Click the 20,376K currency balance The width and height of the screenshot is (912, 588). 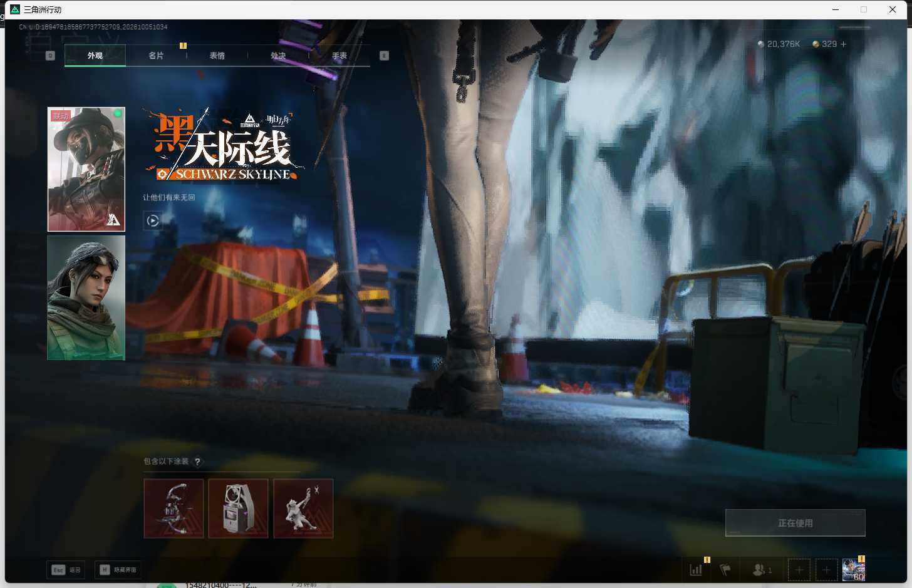pos(779,44)
